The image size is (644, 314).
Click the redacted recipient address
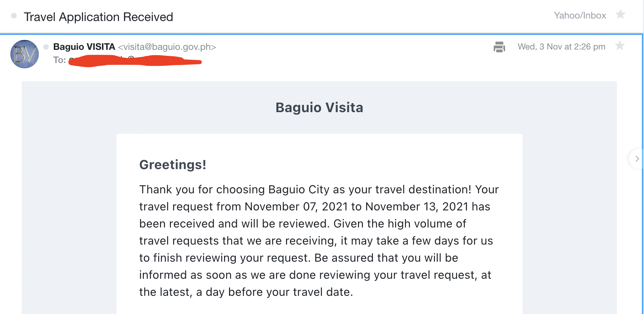(135, 61)
